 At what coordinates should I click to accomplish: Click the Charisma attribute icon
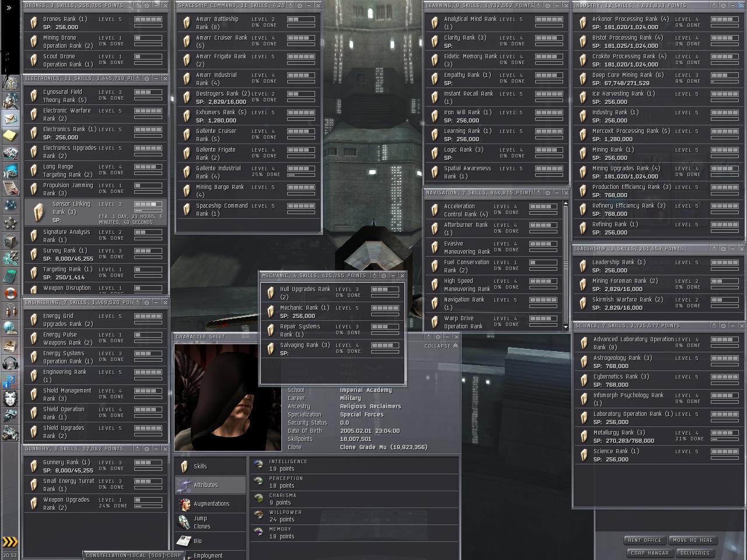(259, 499)
